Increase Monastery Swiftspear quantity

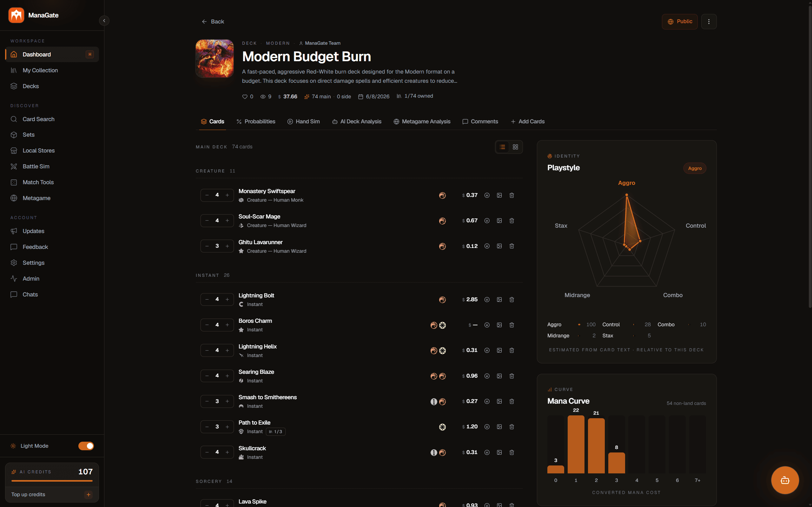pos(227,195)
